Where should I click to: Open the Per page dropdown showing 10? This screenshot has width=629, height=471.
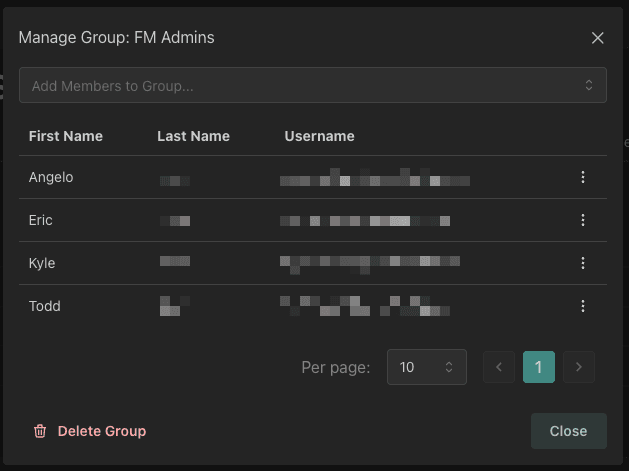[427, 367]
